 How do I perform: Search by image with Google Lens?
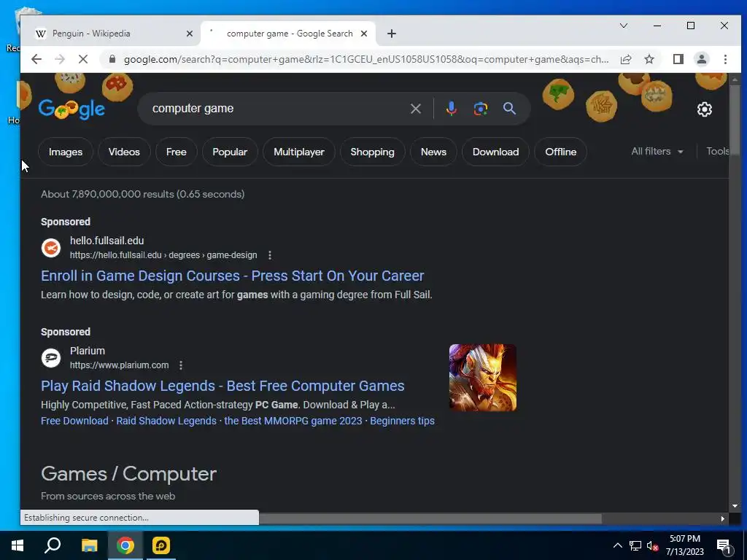[480, 109]
